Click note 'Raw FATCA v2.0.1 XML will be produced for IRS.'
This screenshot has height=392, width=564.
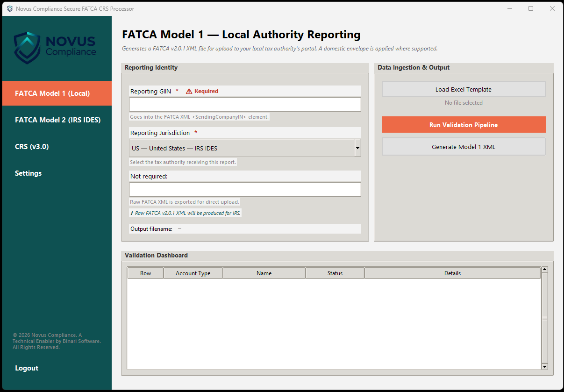pos(188,213)
